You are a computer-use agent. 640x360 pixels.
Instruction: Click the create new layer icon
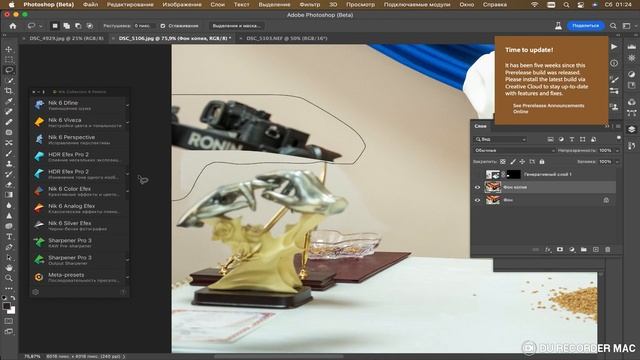click(x=596, y=249)
